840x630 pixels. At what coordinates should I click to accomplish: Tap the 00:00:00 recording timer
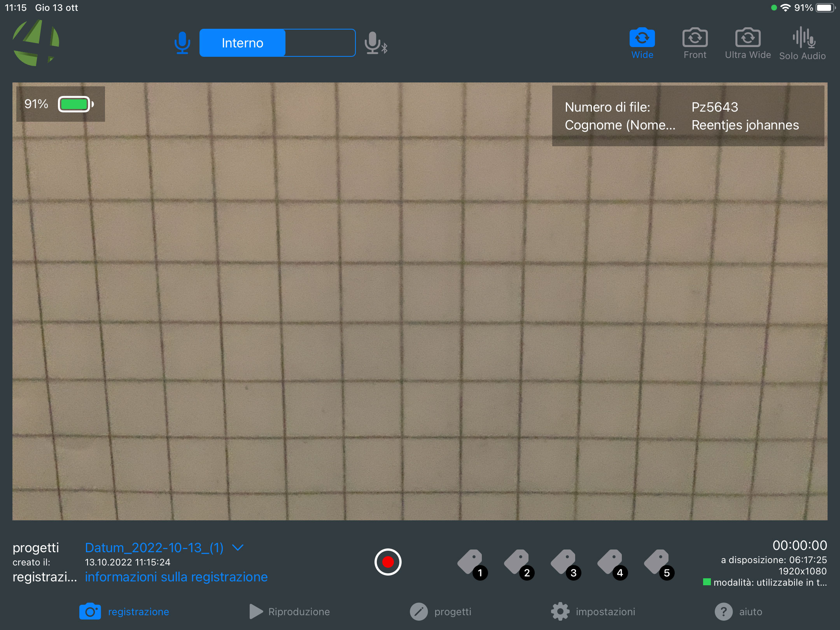click(x=800, y=546)
